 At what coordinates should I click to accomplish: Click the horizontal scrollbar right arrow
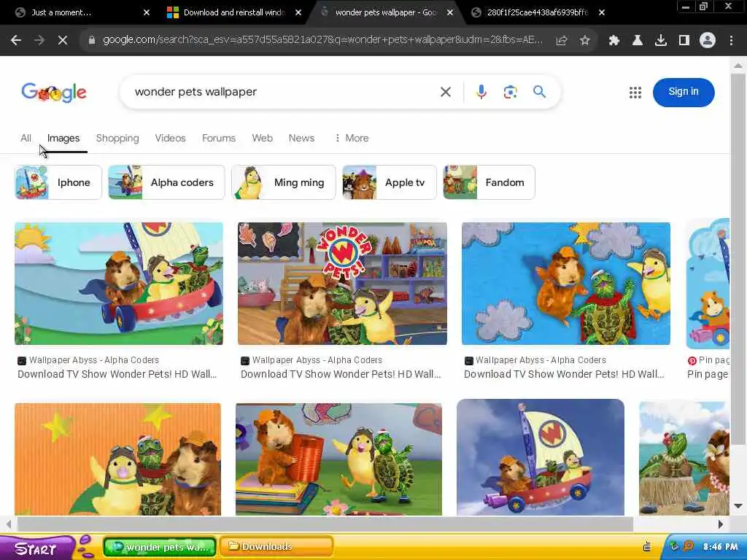pos(720,524)
